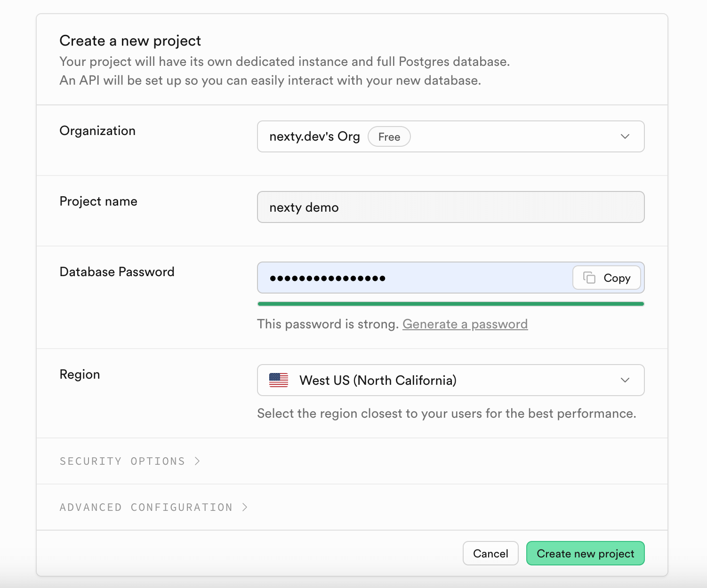The height and width of the screenshot is (588, 707).
Task: Click the Generate a password link
Action: pyautogui.click(x=465, y=324)
